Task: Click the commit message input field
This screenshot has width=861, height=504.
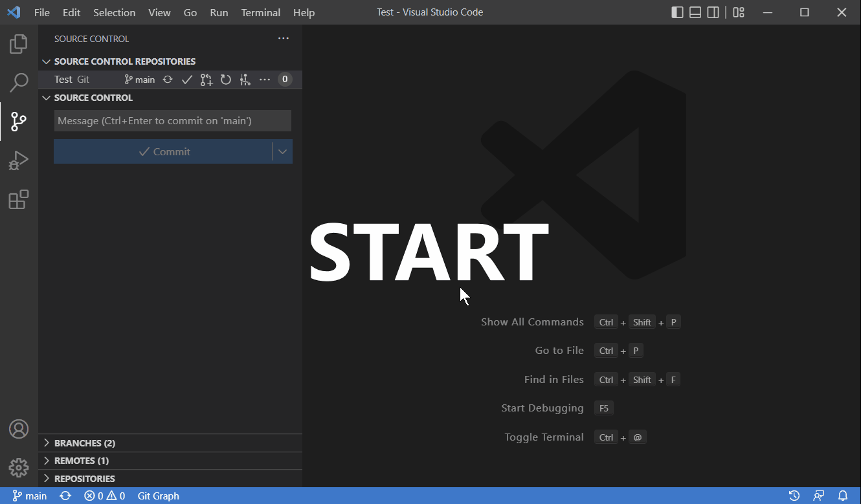Action: coord(173,121)
